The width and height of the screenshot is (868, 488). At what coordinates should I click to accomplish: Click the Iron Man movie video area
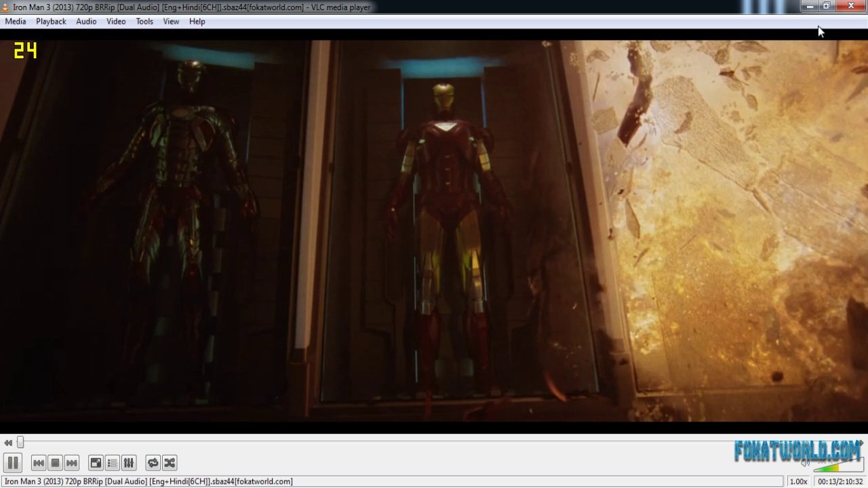pos(434,230)
